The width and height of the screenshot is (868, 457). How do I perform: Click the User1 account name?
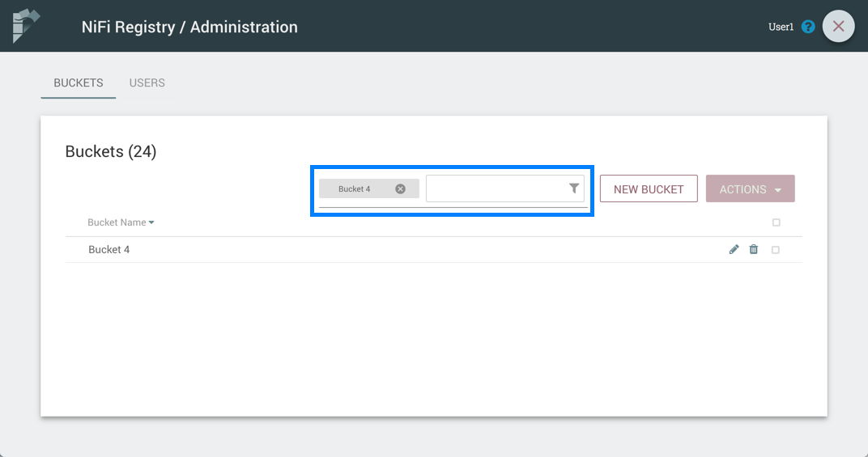tap(781, 27)
